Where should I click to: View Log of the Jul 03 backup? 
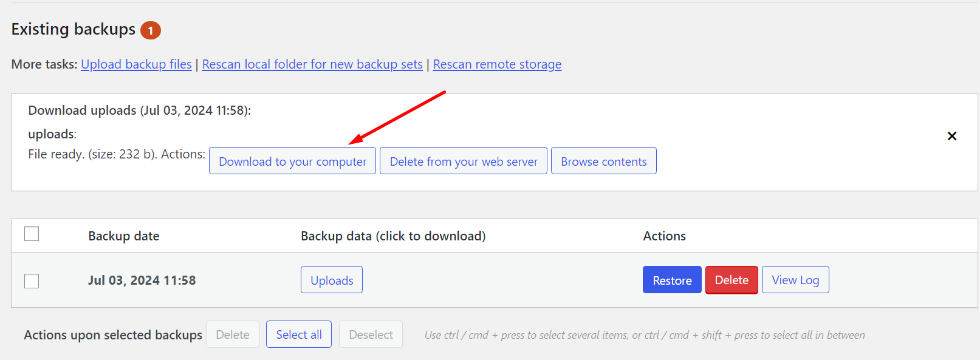point(795,279)
